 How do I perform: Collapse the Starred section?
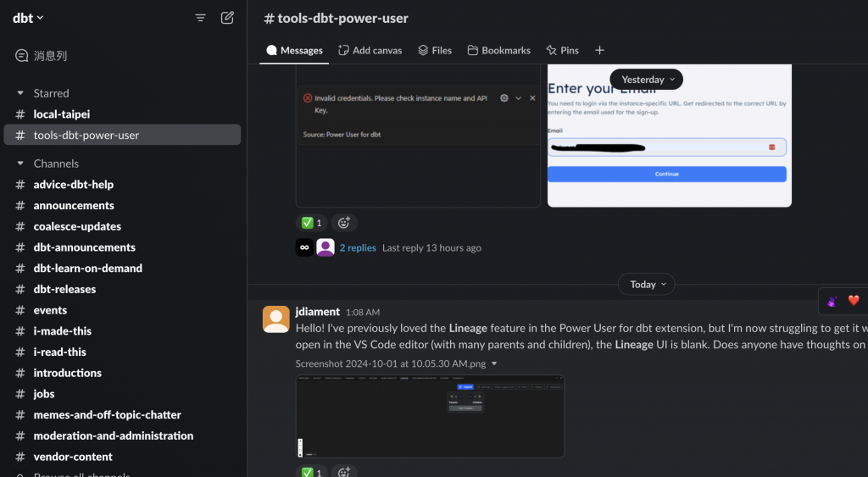[20, 93]
